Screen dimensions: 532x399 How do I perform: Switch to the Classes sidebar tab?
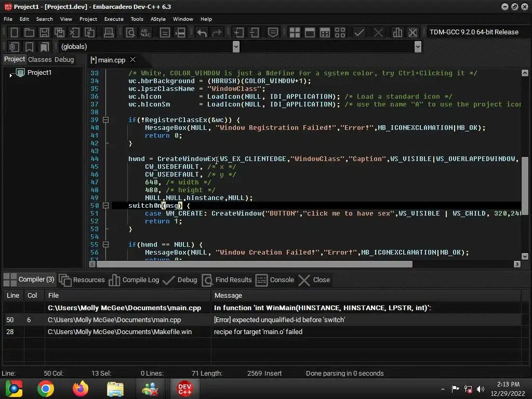tap(39, 59)
